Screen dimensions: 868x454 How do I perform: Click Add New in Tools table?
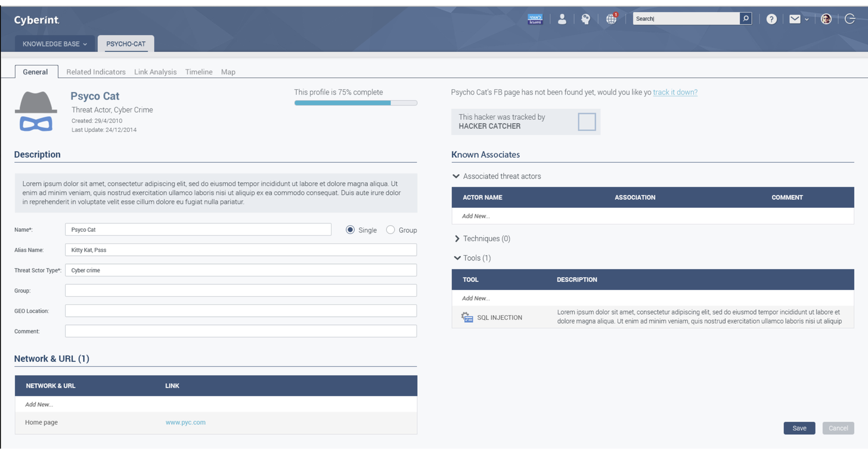coord(476,298)
